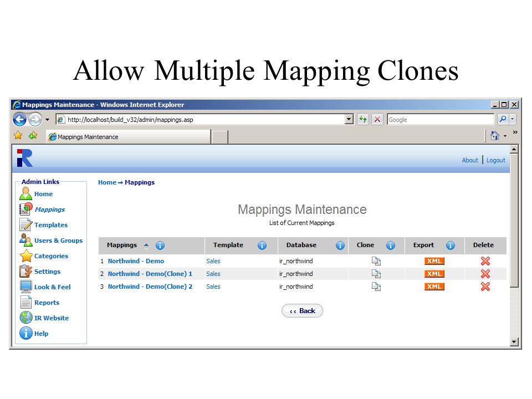Clone the Northwind - Demo(Clone) 1 mapping
The image size is (532, 399).
point(376,274)
